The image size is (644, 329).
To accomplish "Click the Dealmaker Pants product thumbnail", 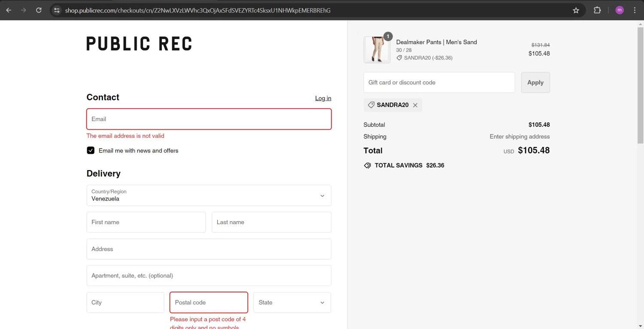I will click(x=377, y=50).
